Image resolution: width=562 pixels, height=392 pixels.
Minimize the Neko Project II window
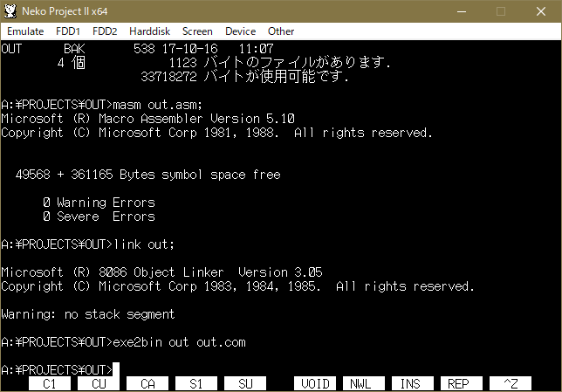(462, 11)
